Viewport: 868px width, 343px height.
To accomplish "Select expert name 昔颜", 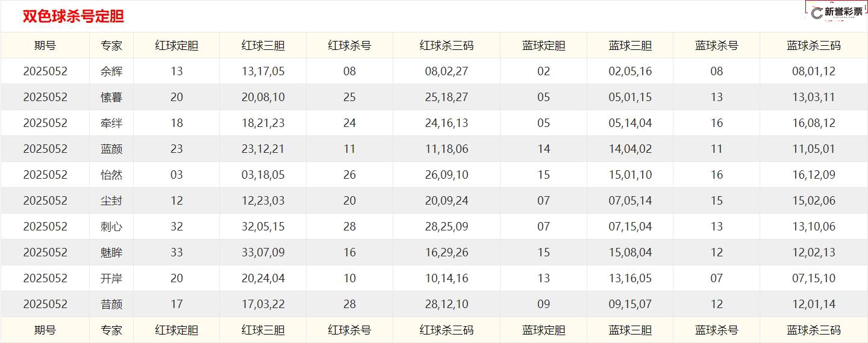I will click(111, 304).
